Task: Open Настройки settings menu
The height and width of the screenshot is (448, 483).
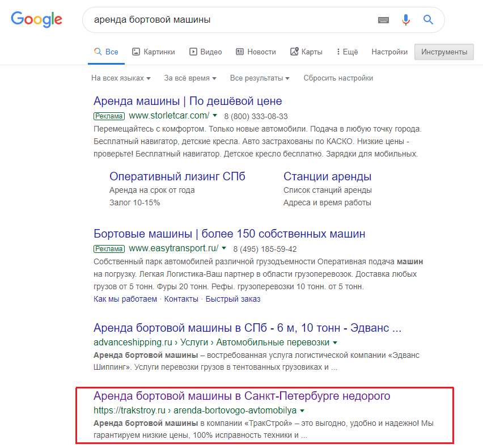Action: [x=389, y=52]
